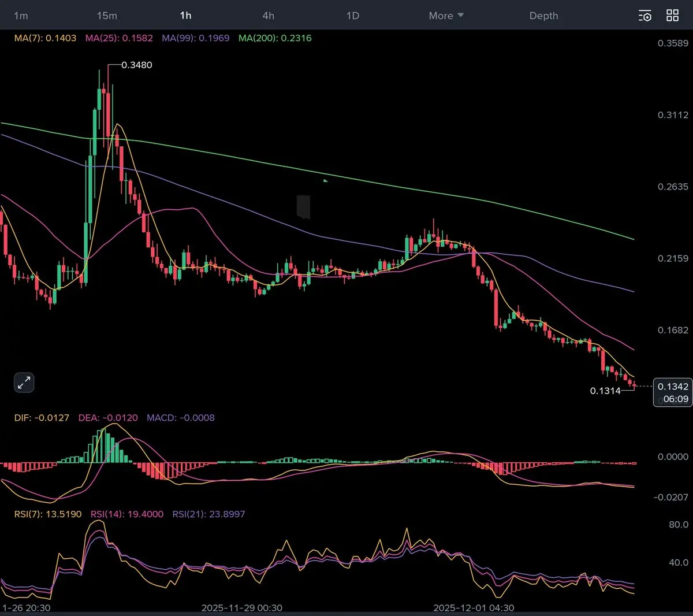This screenshot has width=693, height=616.
Task: Click the MA(99): 0.1969 label
Action: pos(196,38)
